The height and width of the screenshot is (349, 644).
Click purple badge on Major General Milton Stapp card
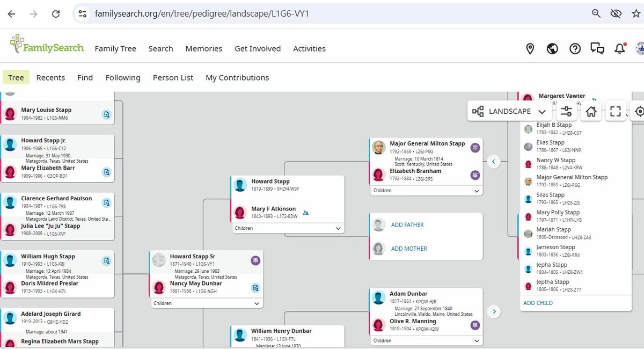click(x=475, y=148)
